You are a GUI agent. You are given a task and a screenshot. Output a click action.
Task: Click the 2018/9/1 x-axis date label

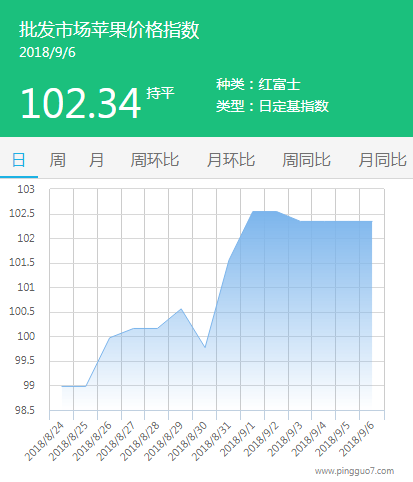point(238,439)
